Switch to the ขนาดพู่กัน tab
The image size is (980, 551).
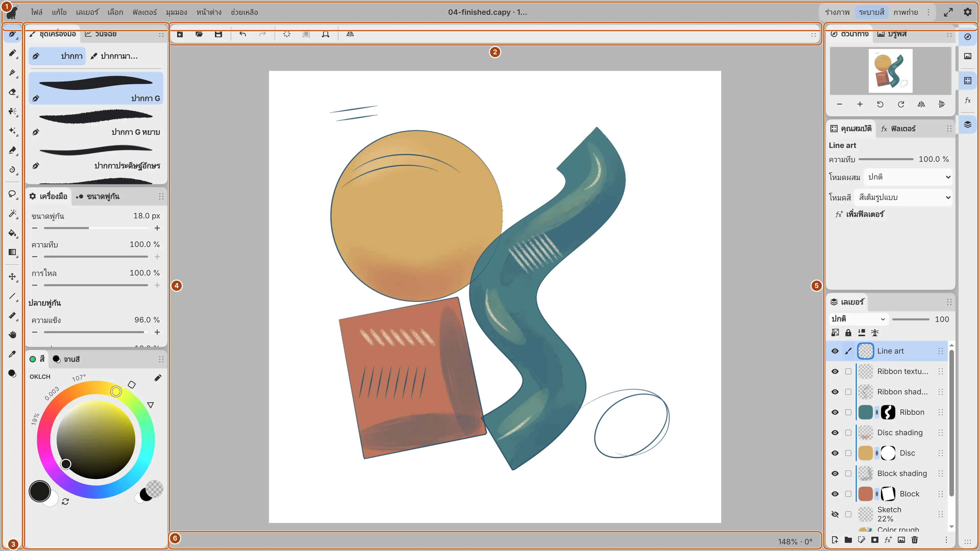click(x=98, y=197)
